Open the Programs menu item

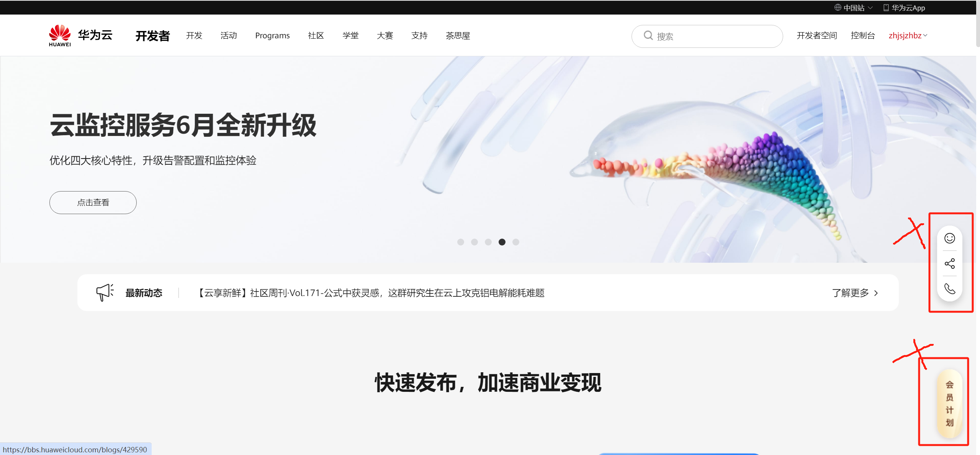(272, 36)
